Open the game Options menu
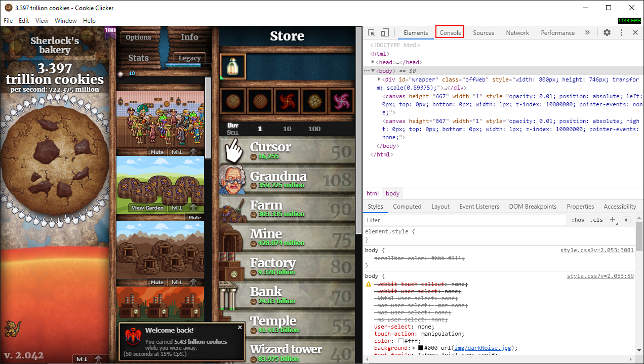 [138, 37]
